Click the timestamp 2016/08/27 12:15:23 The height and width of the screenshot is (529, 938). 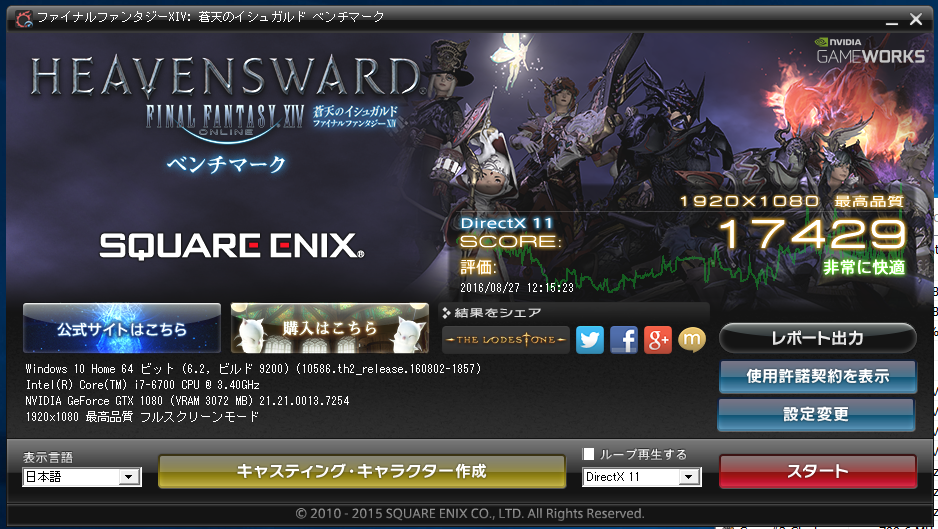(x=517, y=288)
